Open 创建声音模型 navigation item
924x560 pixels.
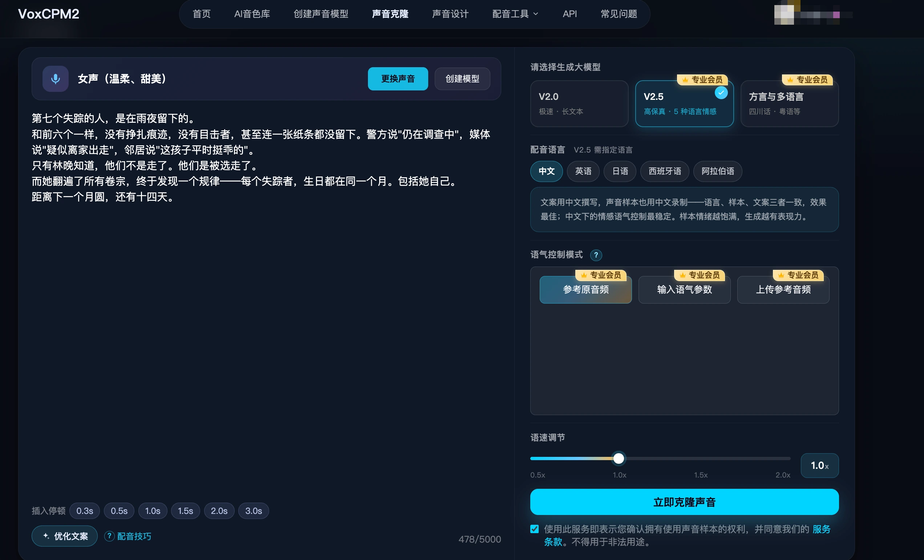(x=321, y=14)
